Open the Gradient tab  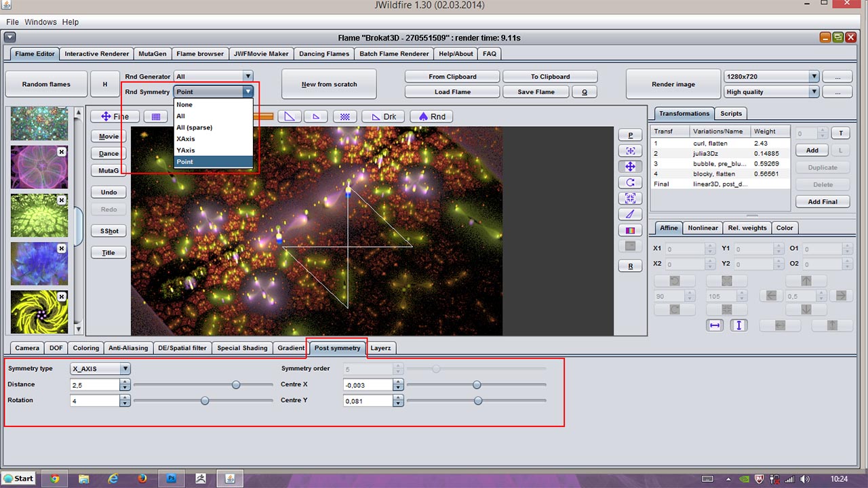[x=291, y=348]
